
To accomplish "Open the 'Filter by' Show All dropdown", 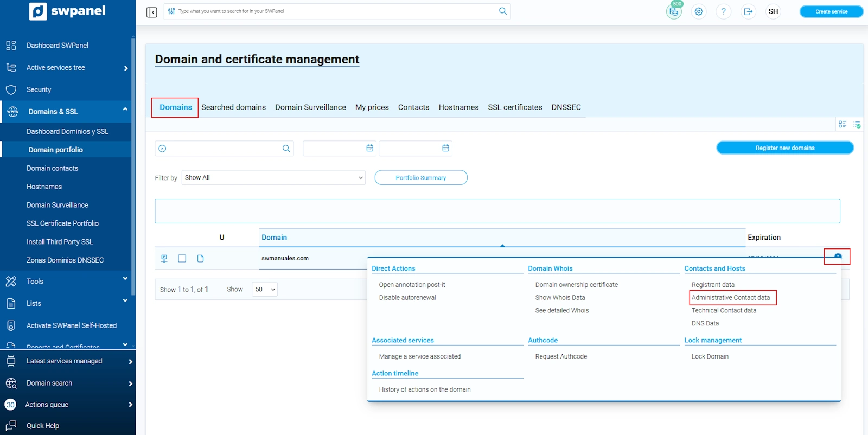I will (273, 178).
